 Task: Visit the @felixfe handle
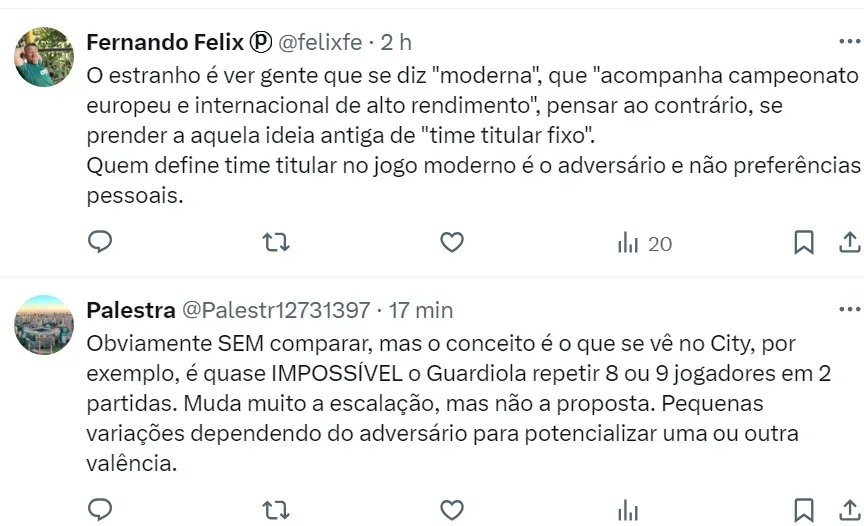tap(319, 42)
